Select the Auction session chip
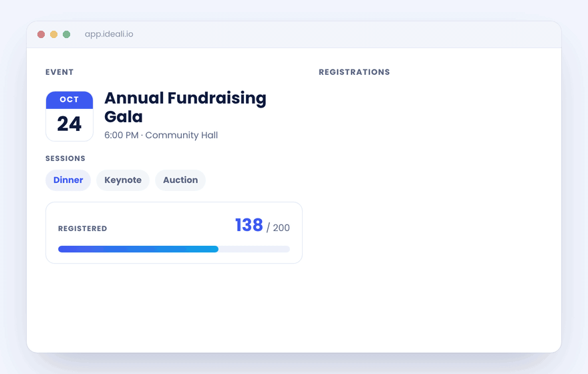This screenshot has height=374, width=588. point(180,180)
